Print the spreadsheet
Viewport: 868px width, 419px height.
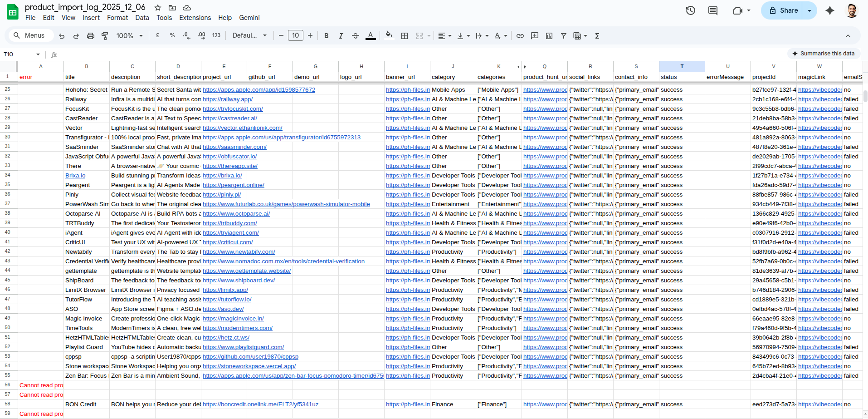(x=91, y=36)
